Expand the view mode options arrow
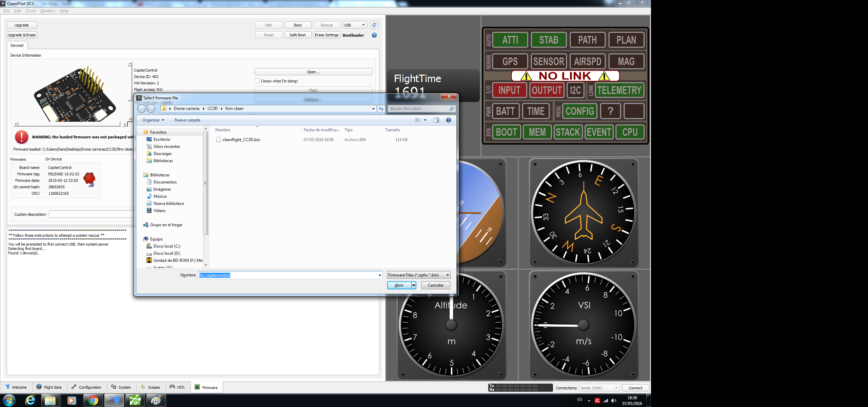The width and height of the screenshot is (868, 407). (x=425, y=120)
